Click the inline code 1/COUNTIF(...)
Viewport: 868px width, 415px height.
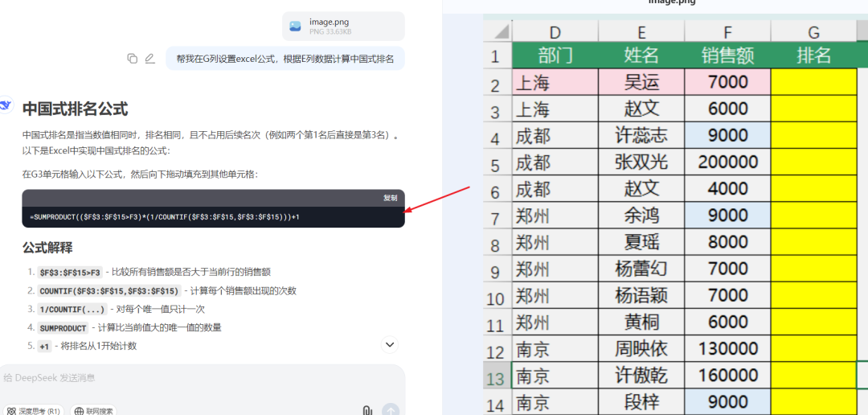(72, 309)
